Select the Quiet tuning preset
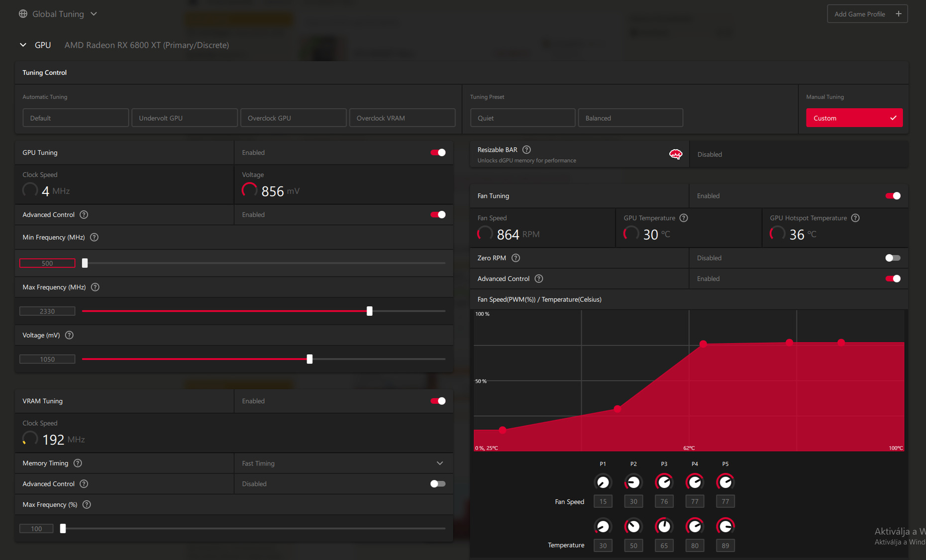Image resolution: width=926 pixels, height=560 pixels. point(522,118)
